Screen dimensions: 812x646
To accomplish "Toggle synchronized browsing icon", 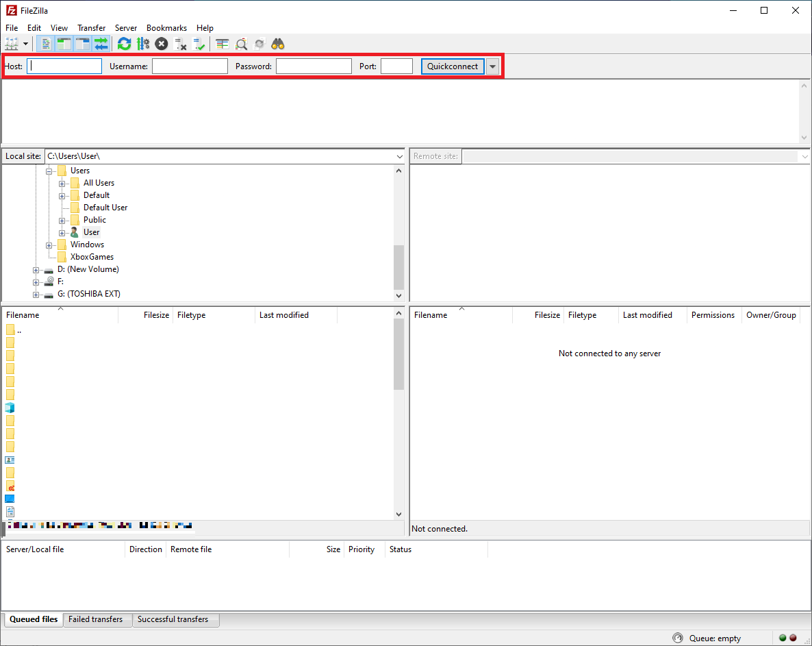I will pyautogui.click(x=259, y=44).
